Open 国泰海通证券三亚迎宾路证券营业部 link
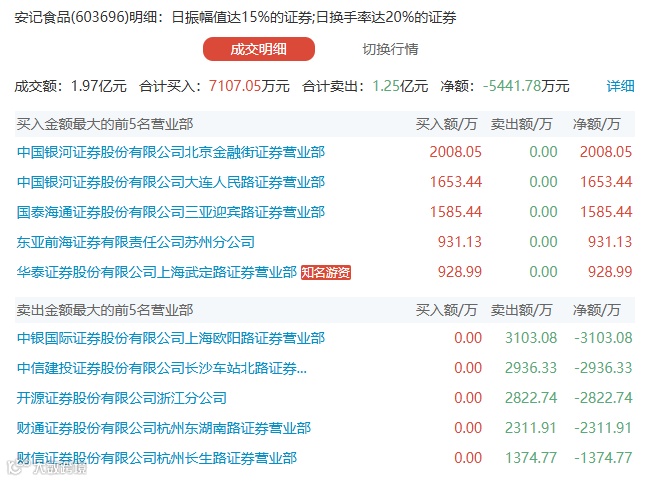 [x=171, y=212]
